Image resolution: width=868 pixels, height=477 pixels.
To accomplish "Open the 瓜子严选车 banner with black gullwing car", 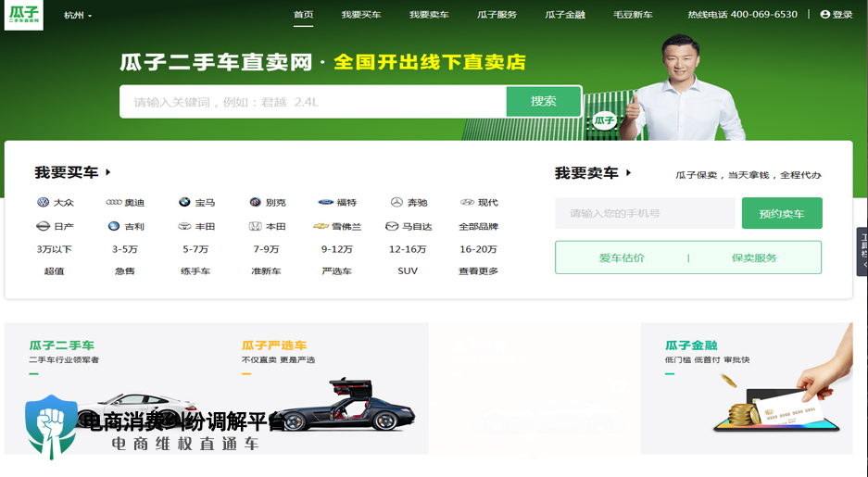I will 322,388.
